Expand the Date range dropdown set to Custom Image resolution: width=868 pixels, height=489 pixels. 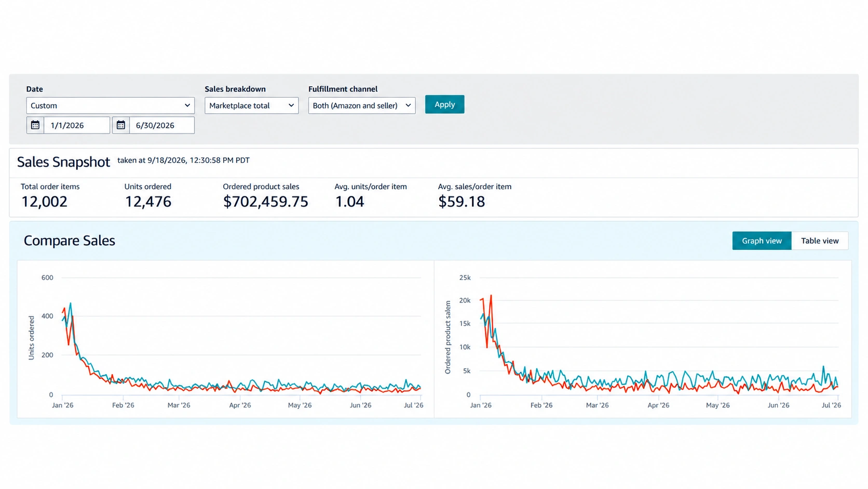pyautogui.click(x=111, y=105)
